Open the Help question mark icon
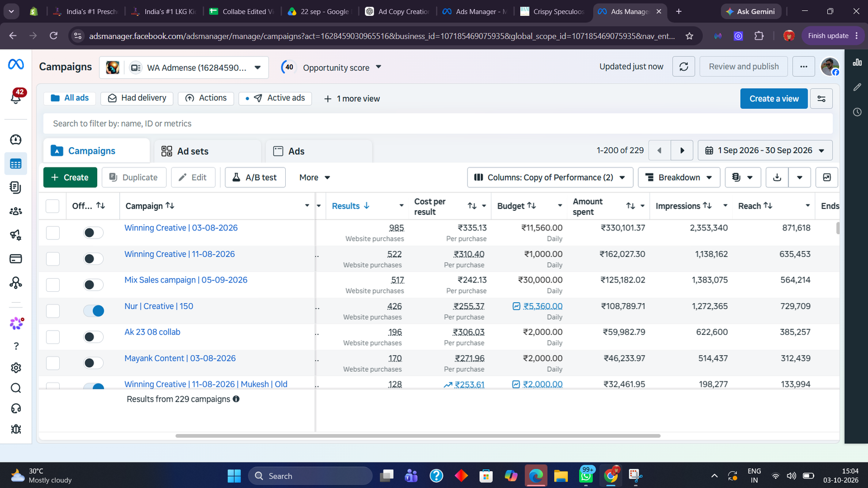868x488 pixels. coord(16,346)
